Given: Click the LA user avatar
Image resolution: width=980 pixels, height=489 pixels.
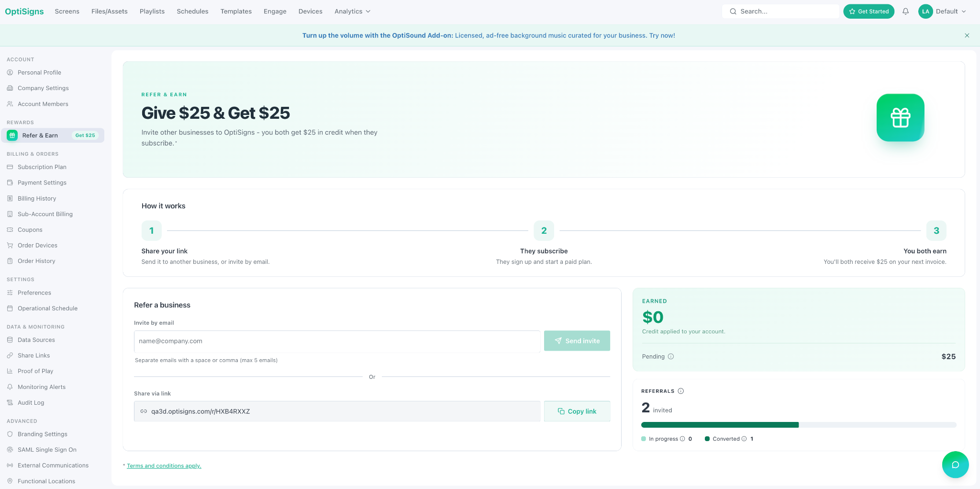Looking at the screenshot, I should (x=925, y=11).
